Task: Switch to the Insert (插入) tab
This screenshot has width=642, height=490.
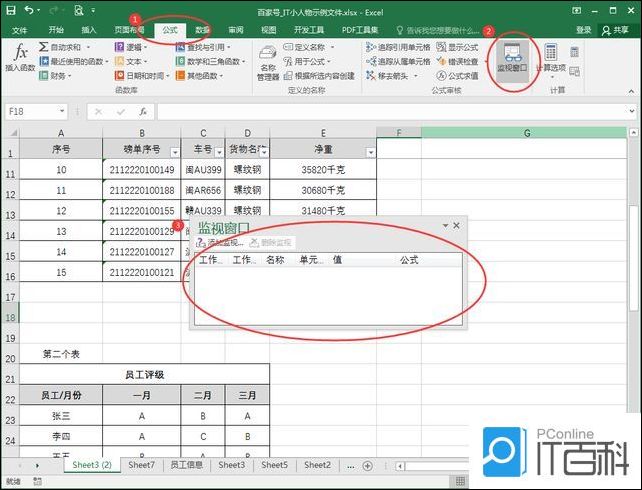Action: pyautogui.click(x=88, y=30)
